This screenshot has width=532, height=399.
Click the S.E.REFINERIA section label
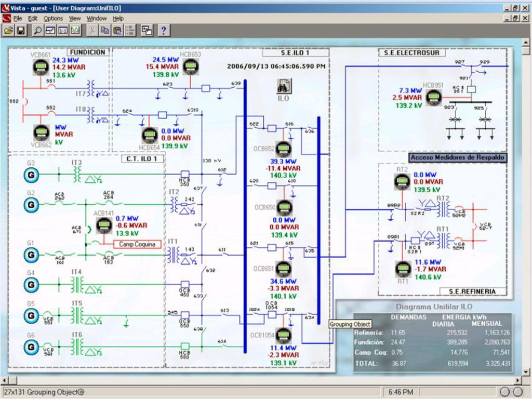point(472,291)
